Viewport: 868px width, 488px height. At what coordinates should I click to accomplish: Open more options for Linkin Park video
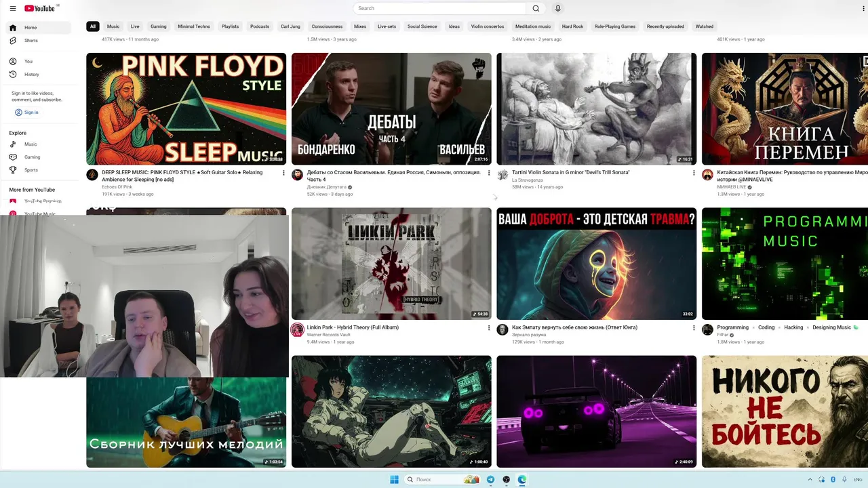[489, 327]
